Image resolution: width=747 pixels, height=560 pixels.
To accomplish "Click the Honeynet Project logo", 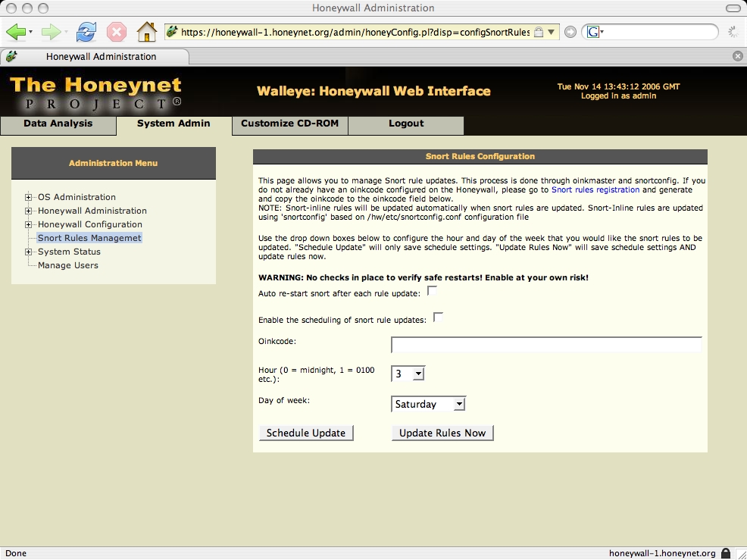I will tap(95, 92).
